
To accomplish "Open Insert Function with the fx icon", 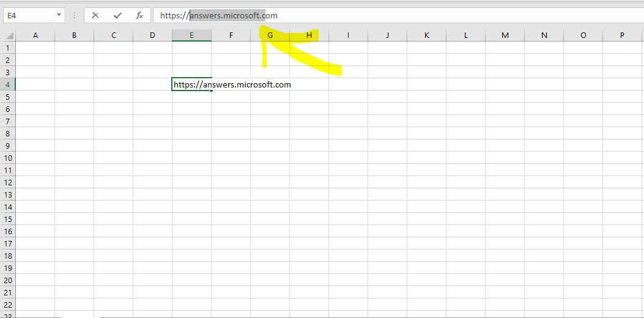I will (139, 16).
